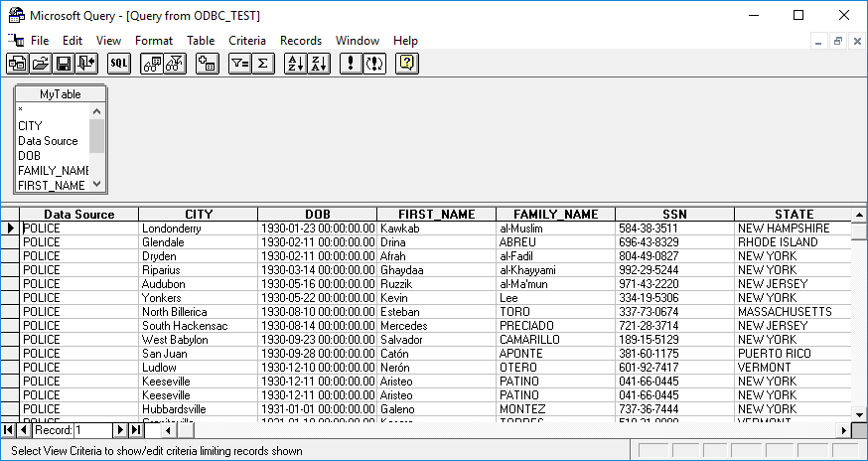The image size is (868, 461).
Task: Select the DOB field in MyTable list
Action: click(x=29, y=156)
